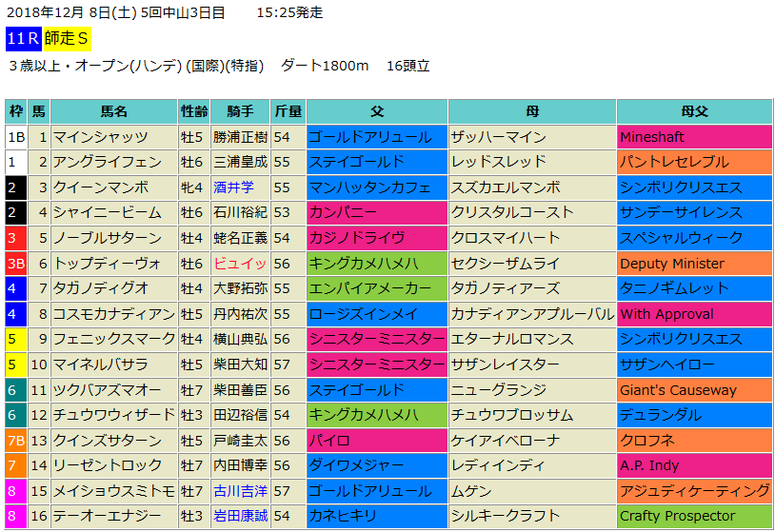
Task: Click the 性齢 column header
Action: click(194, 111)
